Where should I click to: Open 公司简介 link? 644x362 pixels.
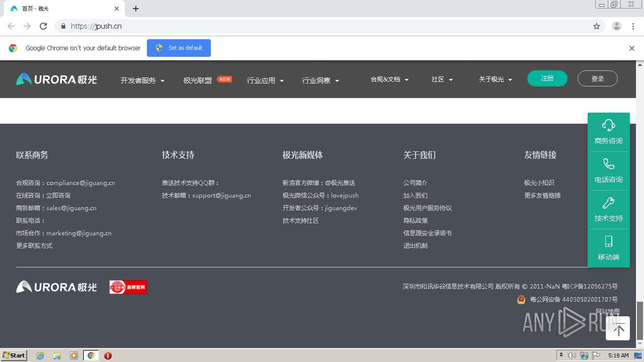tap(415, 183)
